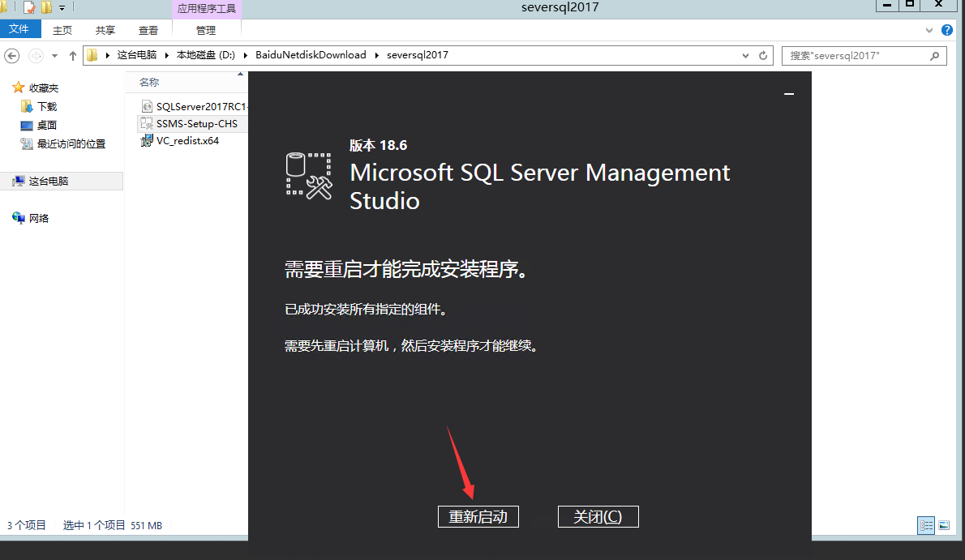Select 这台电脑 in the navigation pane

click(48, 182)
